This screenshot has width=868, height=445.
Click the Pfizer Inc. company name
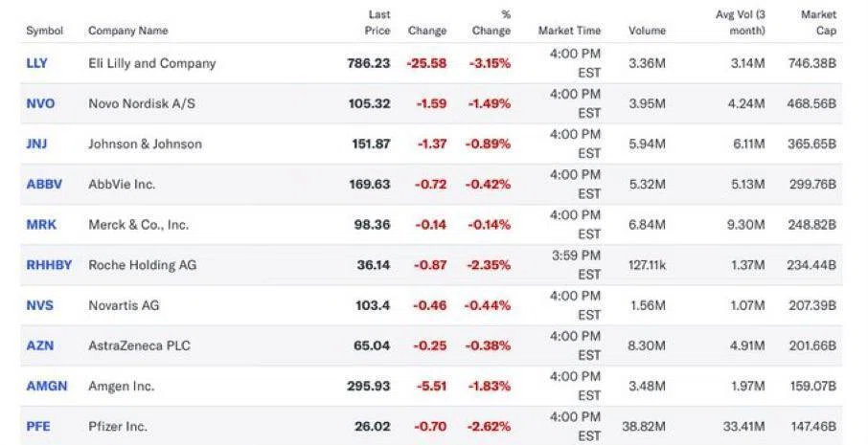coord(118,426)
